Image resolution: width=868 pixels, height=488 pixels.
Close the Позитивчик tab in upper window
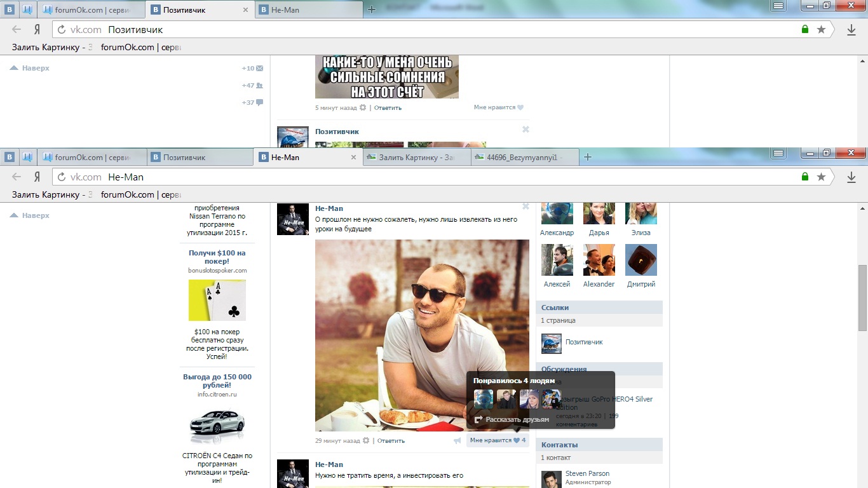point(246,10)
